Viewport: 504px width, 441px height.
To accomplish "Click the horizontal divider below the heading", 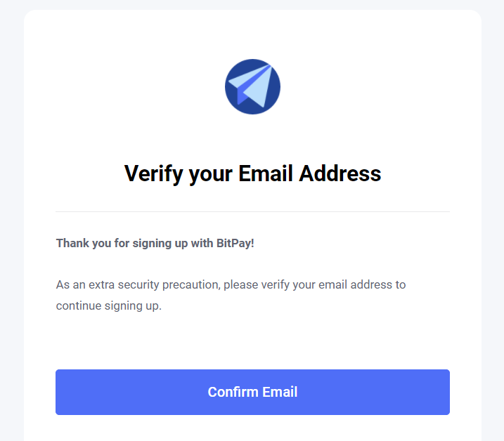I will [x=252, y=211].
